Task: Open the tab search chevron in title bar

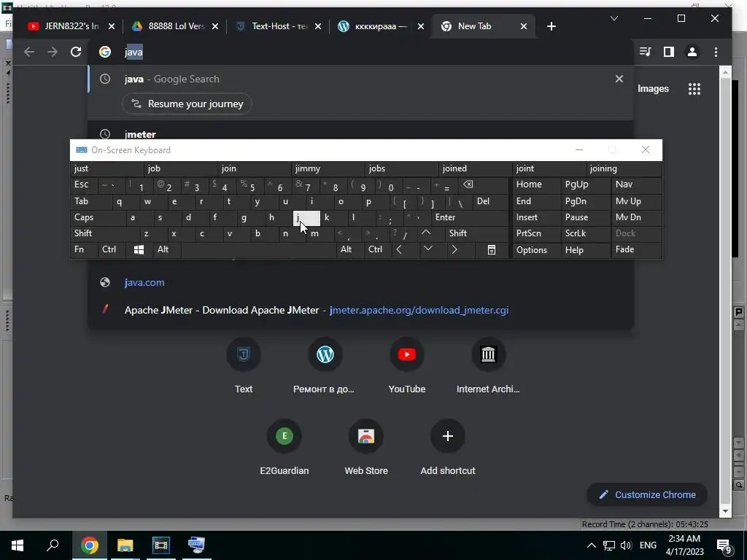Action: pyautogui.click(x=614, y=18)
